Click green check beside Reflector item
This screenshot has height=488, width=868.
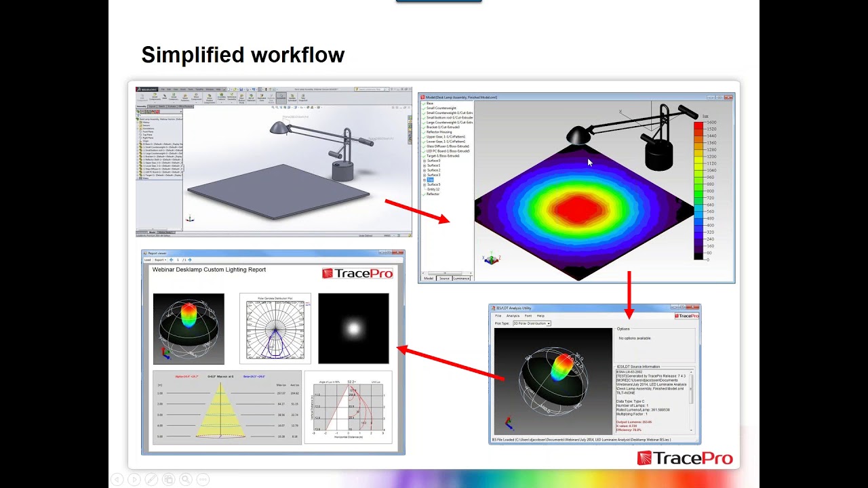(424, 195)
